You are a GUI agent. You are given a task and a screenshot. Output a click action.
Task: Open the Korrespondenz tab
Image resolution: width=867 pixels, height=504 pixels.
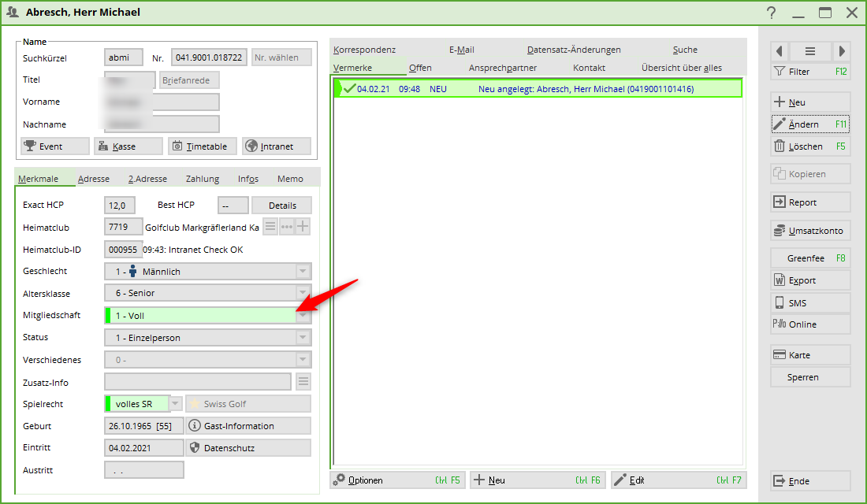[x=364, y=50]
